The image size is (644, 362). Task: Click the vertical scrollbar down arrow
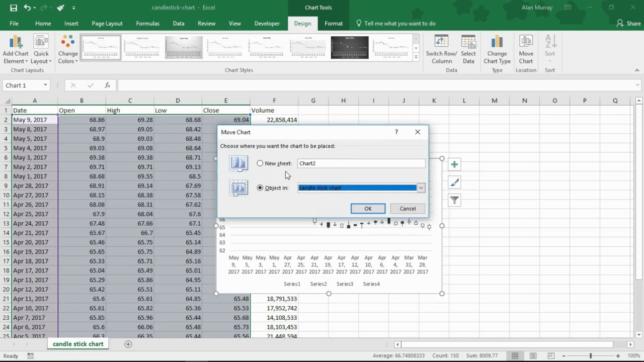point(639,334)
